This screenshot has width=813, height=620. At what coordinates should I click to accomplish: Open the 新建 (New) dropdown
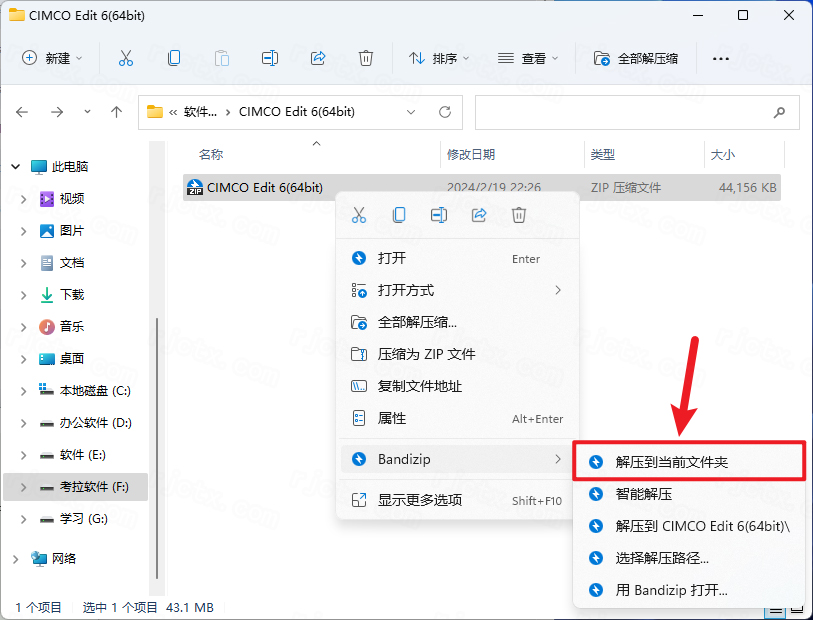(x=52, y=58)
